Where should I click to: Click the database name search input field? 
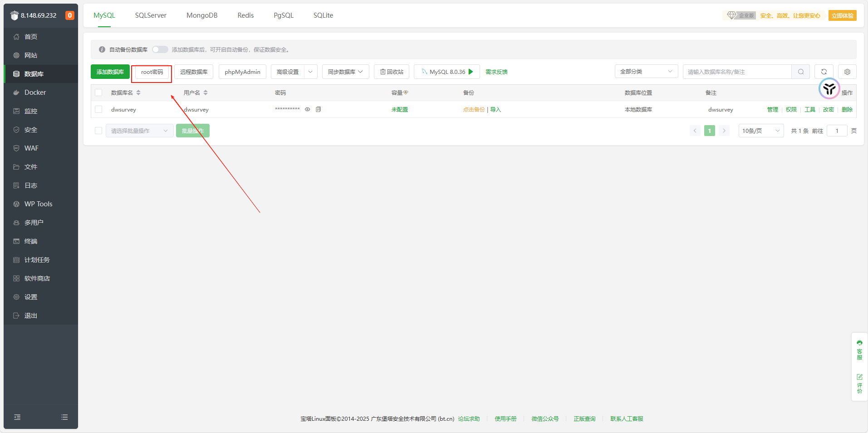[736, 72]
